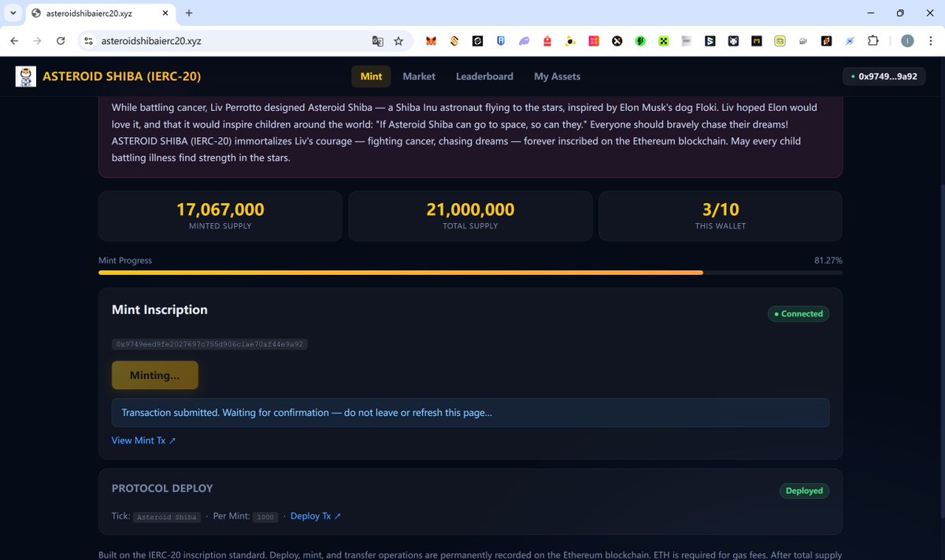
Task: Click the Minting... button
Action: (x=155, y=375)
